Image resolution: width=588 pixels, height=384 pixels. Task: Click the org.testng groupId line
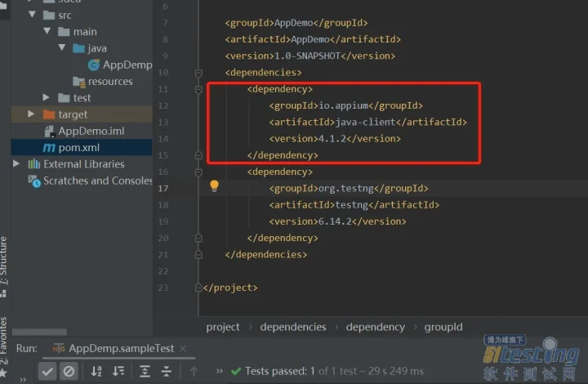click(349, 188)
